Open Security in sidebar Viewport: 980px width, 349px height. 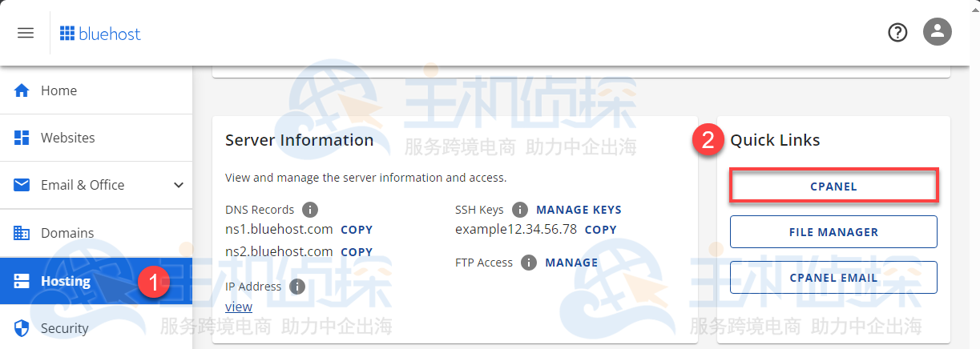tap(96, 328)
